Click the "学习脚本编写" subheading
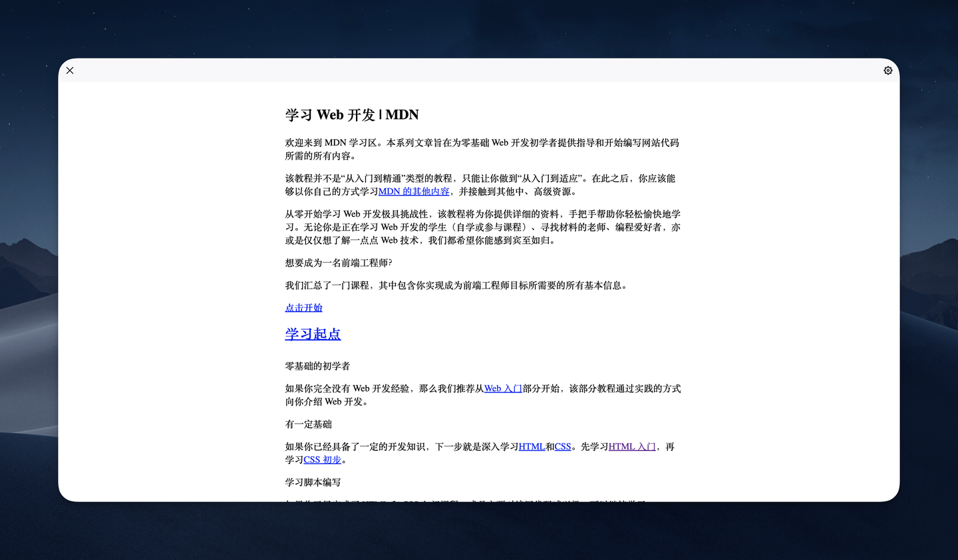The width and height of the screenshot is (958, 560). click(x=312, y=482)
